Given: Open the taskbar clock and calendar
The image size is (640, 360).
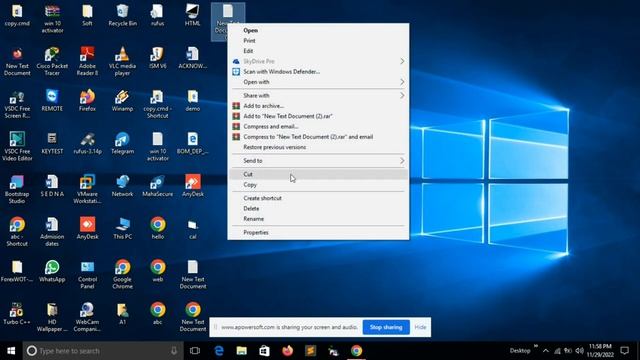Looking at the screenshot, I should [600, 351].
